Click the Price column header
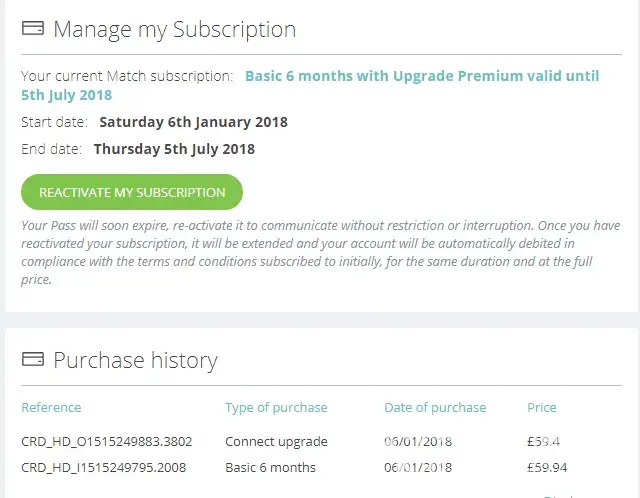Screen dimensions: 640x498 click(542, 408)
